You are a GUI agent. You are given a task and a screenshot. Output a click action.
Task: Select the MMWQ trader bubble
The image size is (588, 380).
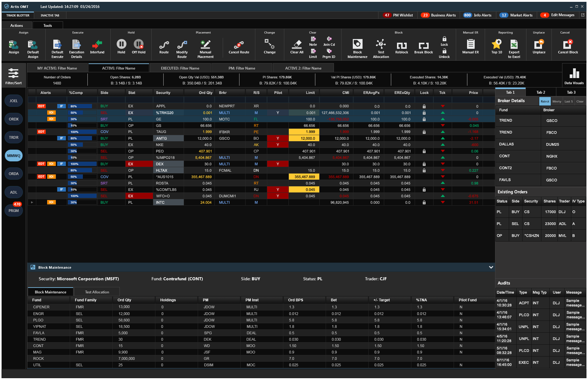tap(14, 156)
